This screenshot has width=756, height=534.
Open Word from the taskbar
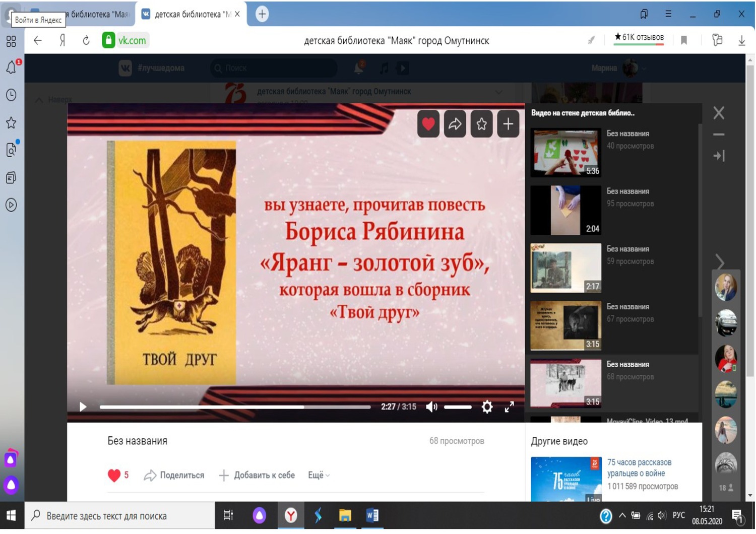(372, 515)
